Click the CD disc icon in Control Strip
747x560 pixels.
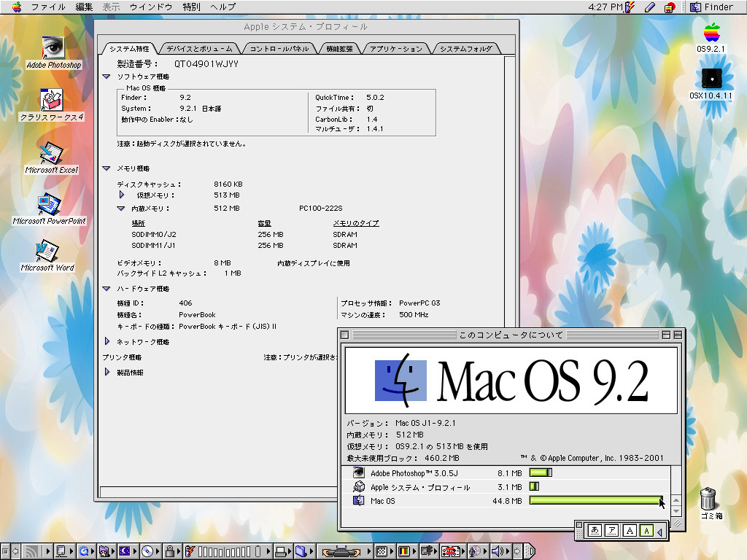click(x=147, y=552)
